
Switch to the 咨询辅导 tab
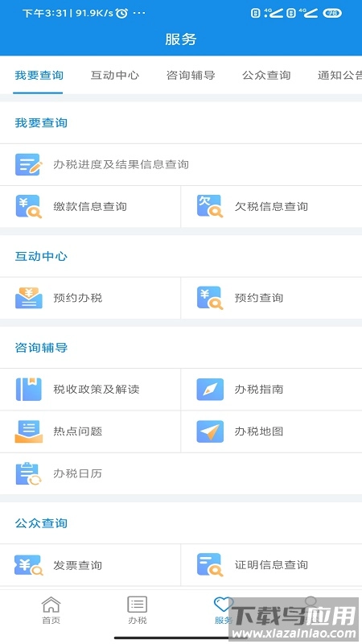(x=191, y=76)
